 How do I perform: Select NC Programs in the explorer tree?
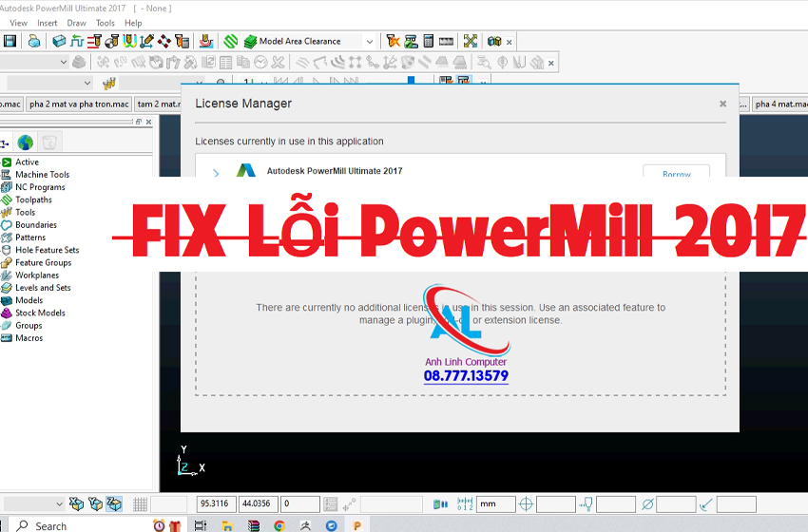point(40,187)
